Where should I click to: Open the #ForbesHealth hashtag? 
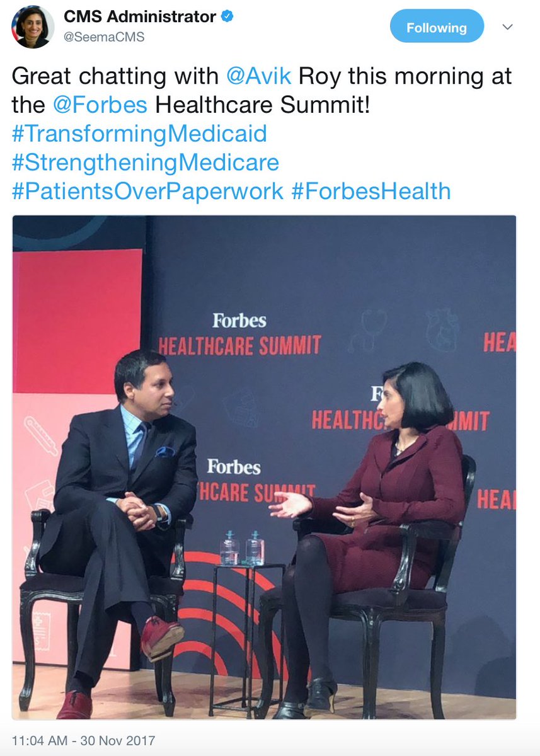[x=371, y=192]
